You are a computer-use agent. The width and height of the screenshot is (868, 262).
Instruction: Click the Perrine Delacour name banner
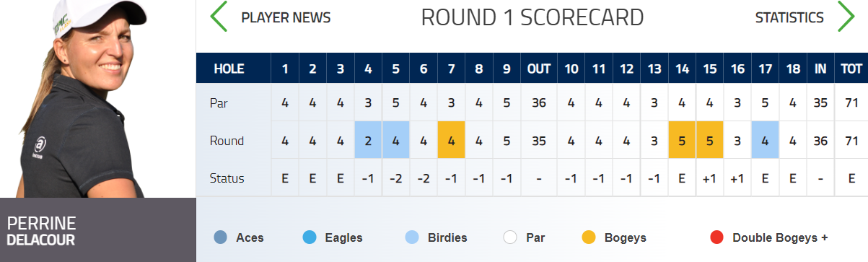tap(98, 230)
